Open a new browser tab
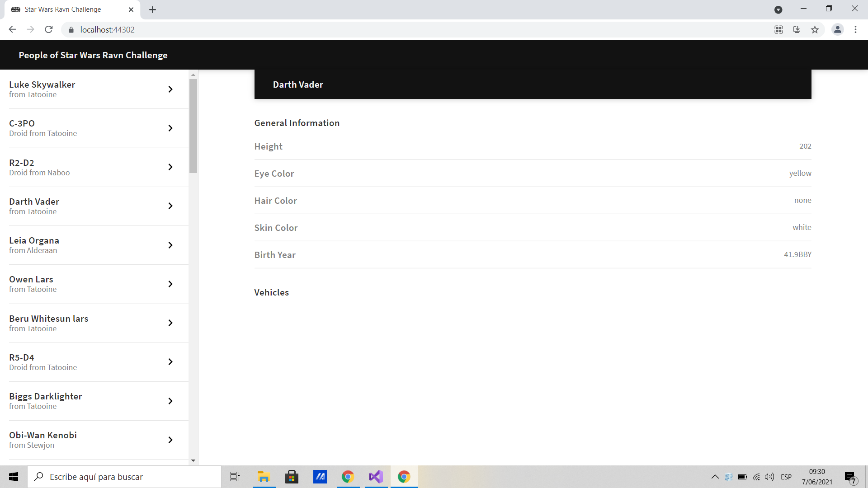 coord(152,9)
